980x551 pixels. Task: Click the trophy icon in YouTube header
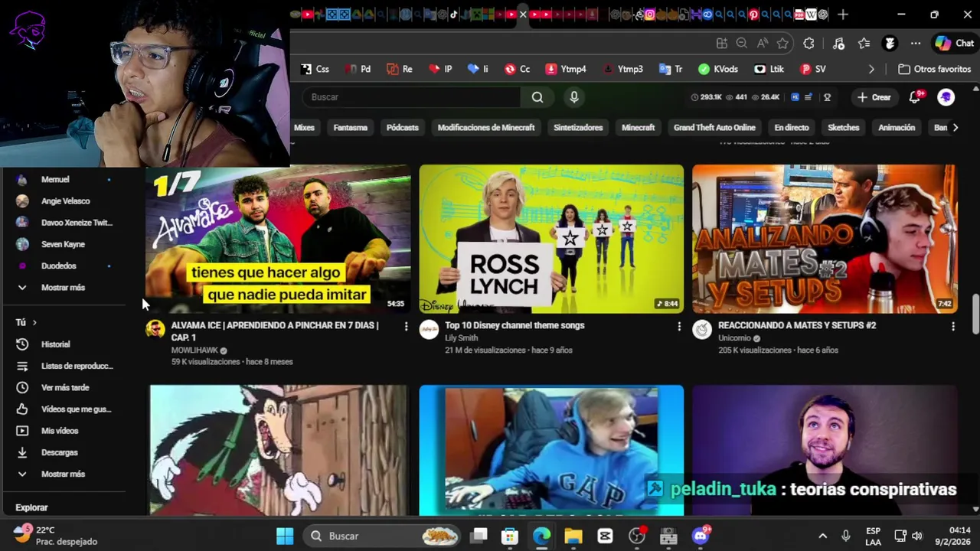[827, 97]
